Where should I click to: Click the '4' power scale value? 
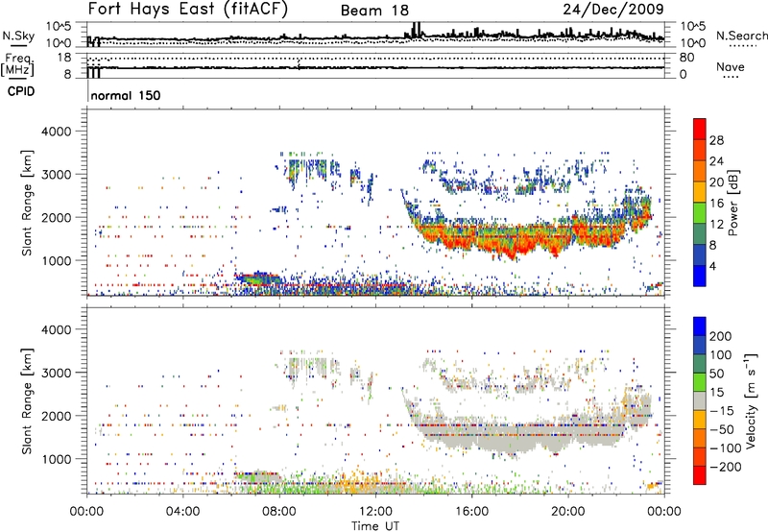(712, 266)
